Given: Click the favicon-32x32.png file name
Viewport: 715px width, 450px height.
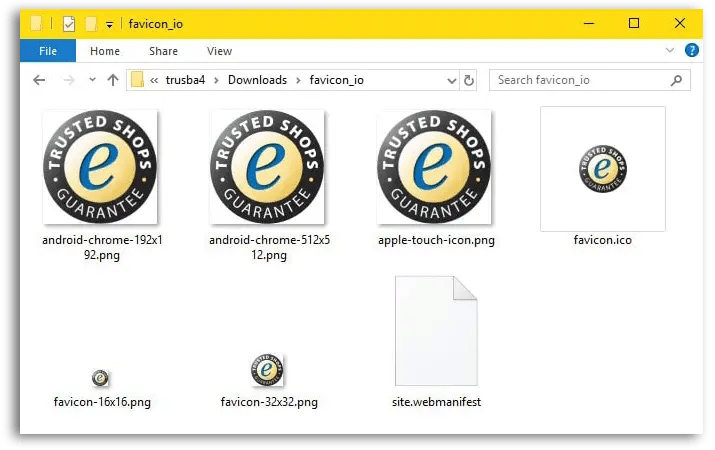Looking at the screenshot, I should [269, 402].
